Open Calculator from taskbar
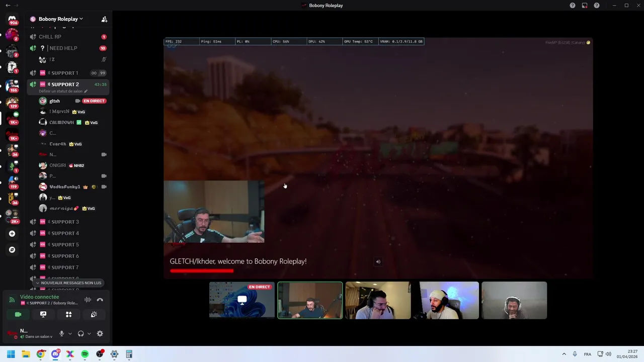 (x=129, y=354)
